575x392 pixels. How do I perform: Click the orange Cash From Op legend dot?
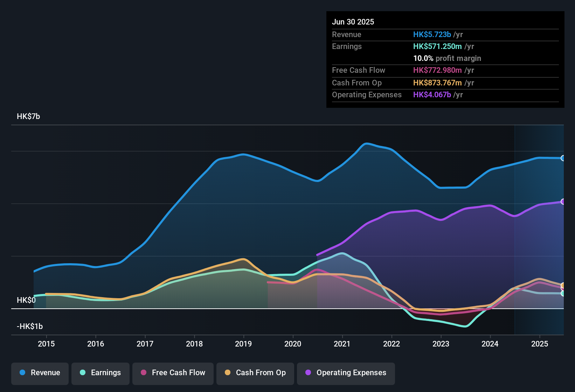[x=228, y=373]
